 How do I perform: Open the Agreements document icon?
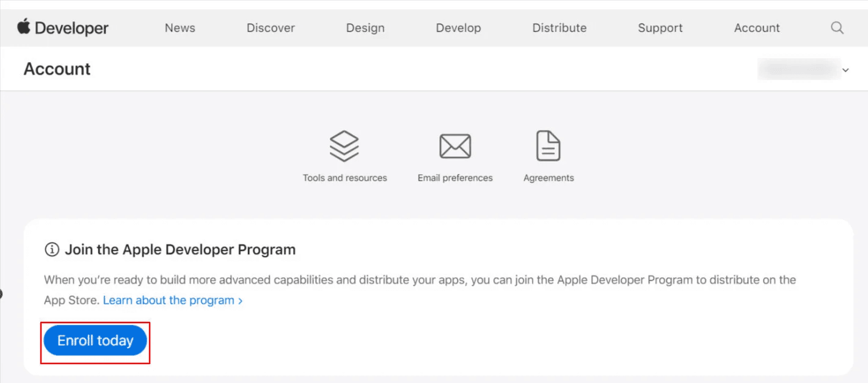pos(548,146)
